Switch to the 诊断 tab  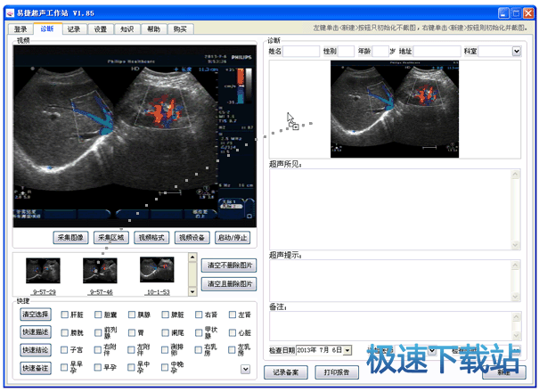coord(47,29)
